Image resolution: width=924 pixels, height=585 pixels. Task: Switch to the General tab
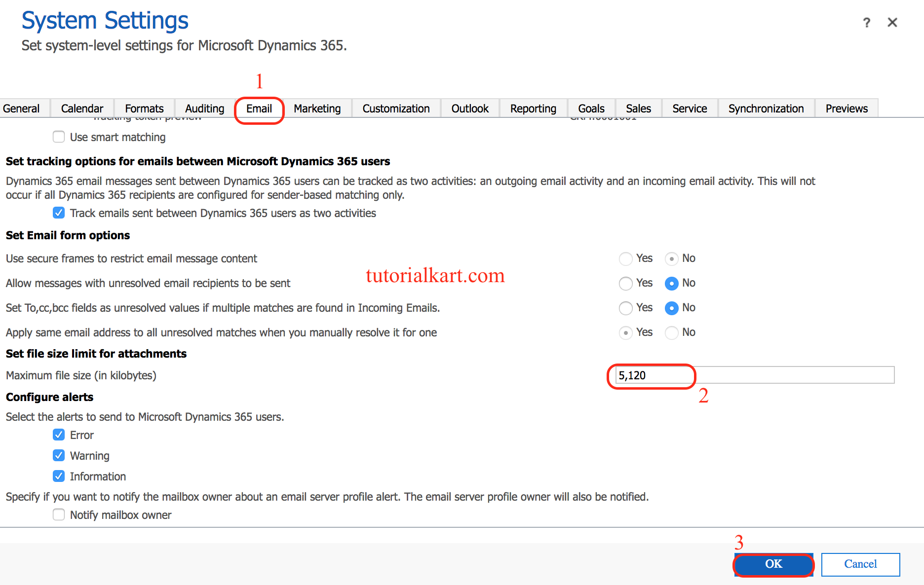[21, 108]
